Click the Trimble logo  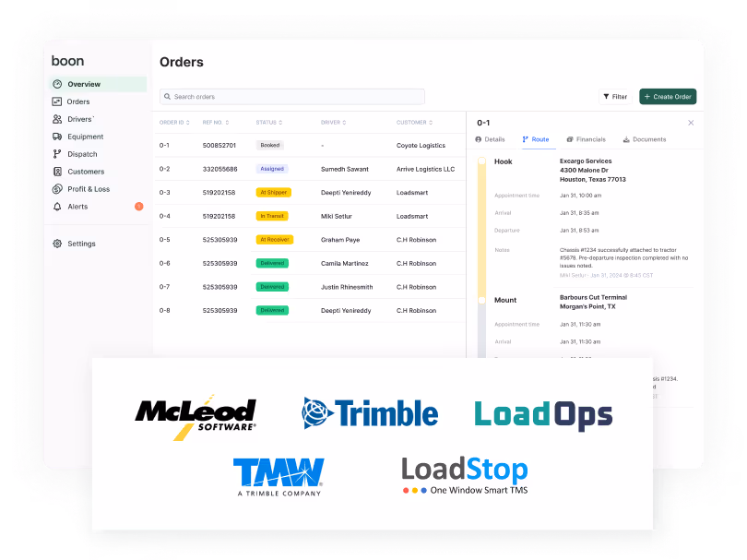(x=370, y=412)
